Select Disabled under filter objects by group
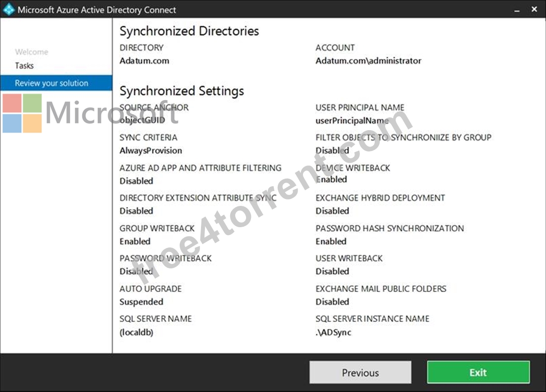Screen dimensions: 546x392 click(333, 151)
